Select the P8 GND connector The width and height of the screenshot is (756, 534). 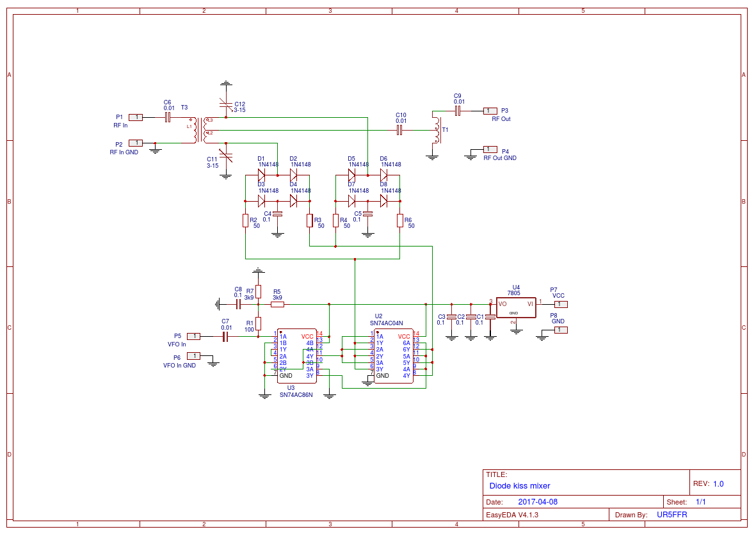click(x=561, y=330)
